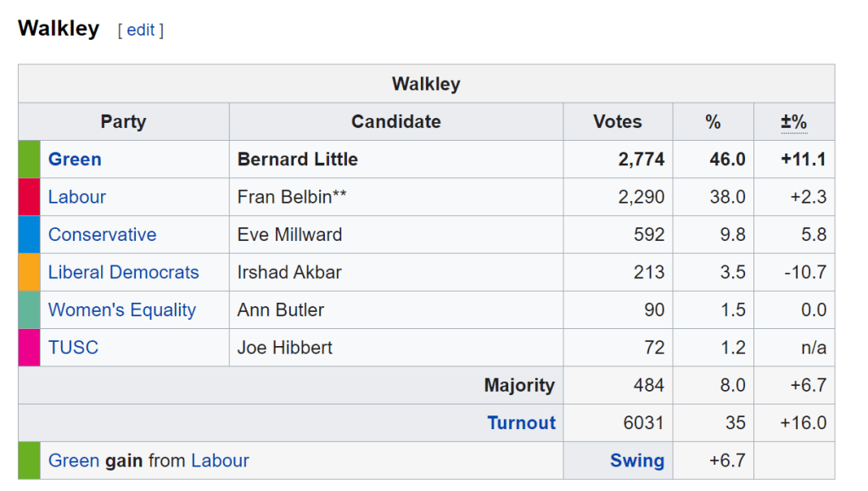This screenshot has height=491, width=868.
Task: Open the Liberal Democrats link
Action: pos(123,272)
